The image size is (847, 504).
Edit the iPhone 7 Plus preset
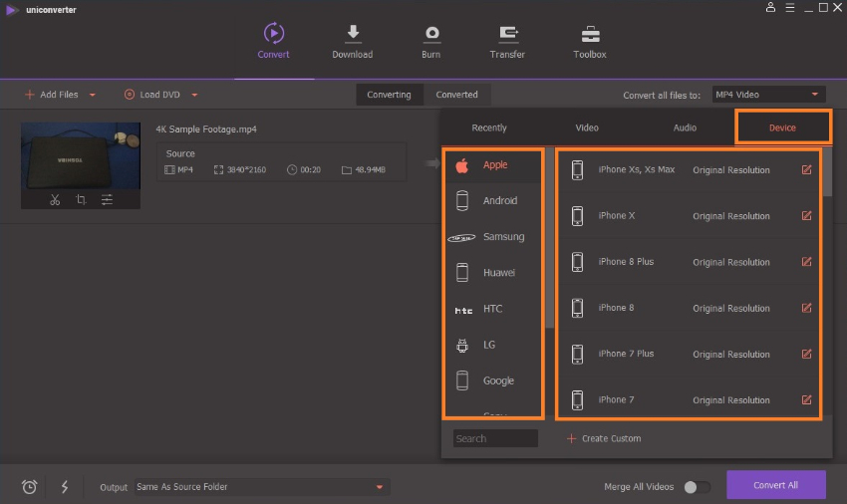tap(806, 354)
